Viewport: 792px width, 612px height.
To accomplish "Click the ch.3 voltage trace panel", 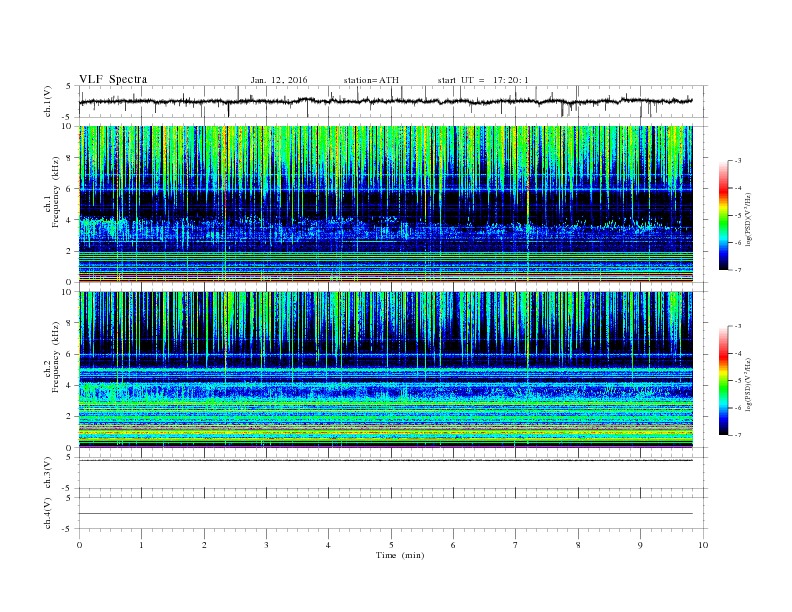I will 393,473.
